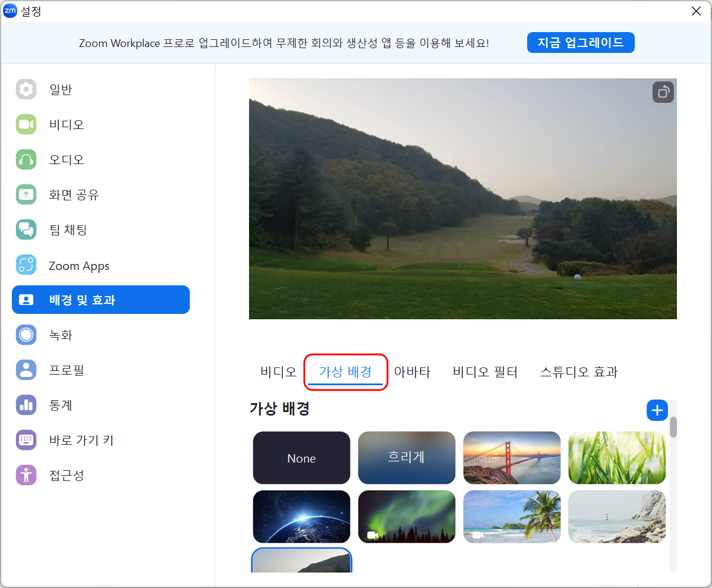Go to 프로필 settings label
This screenshot has height=588, width=712.
pos(67,370)
